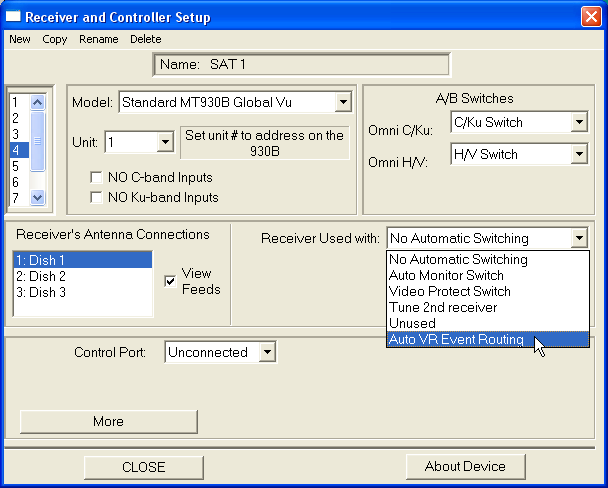Expand the Model dropdown
608x488 pixels.
342,102
